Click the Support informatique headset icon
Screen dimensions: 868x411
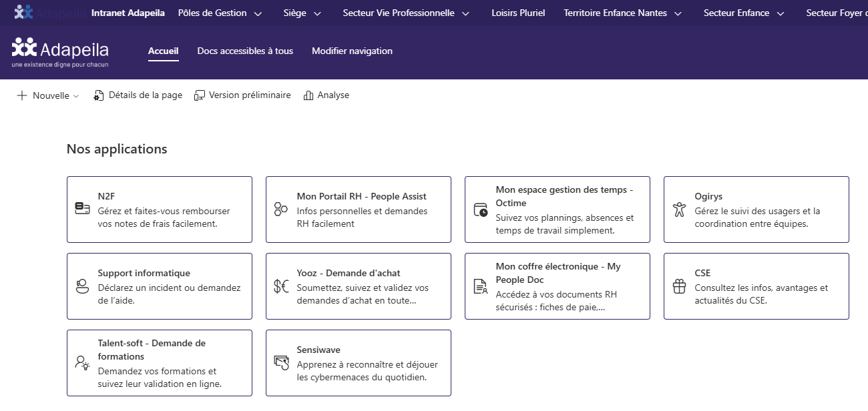[x=82, y=286]
